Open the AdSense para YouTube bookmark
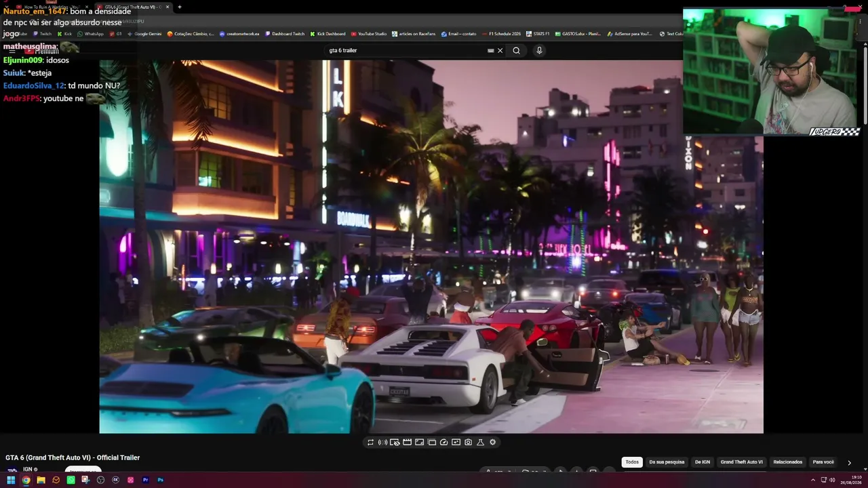This screenshot has width=868, height=488. click(629, 34)
